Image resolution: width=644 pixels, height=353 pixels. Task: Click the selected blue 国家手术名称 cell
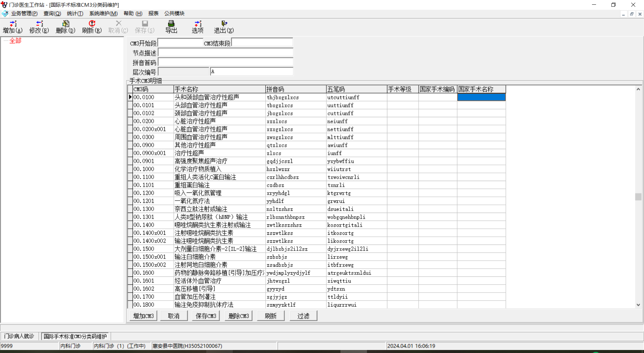pos(482,97)
